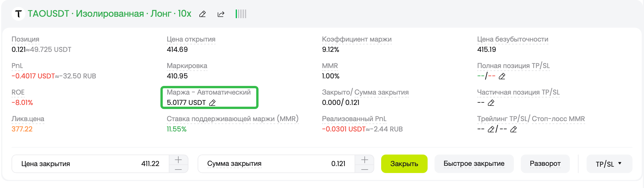Screen dimensions: 644x188
Task: Click the position risk bars indicator
Action: pos(241,14)
